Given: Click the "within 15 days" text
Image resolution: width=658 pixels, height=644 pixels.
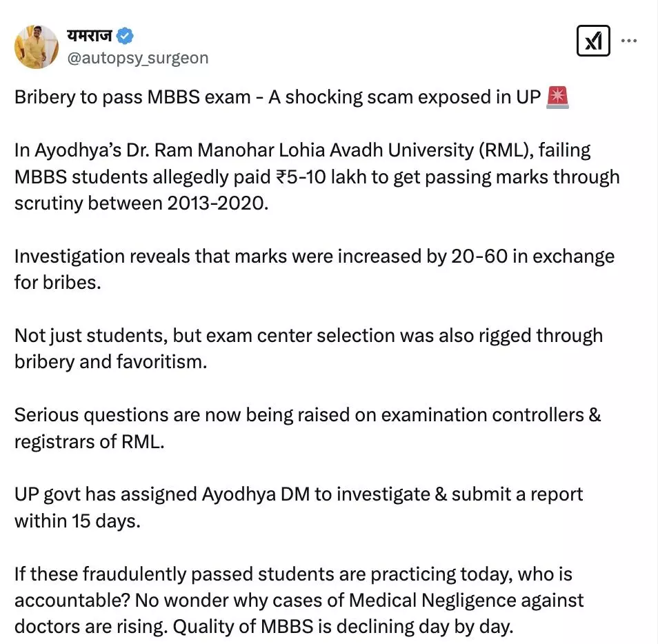Looking at the screenshot, I should [77, 521].
